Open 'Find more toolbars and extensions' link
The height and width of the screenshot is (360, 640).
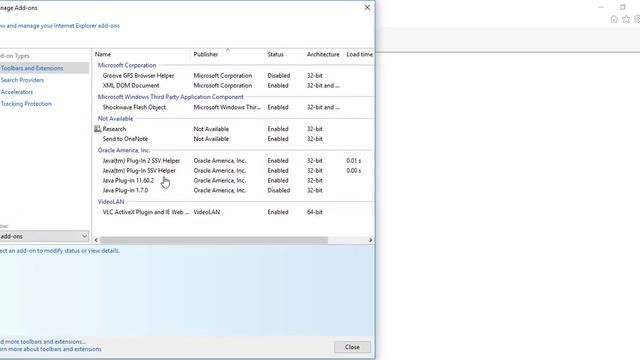click(43, 342)
